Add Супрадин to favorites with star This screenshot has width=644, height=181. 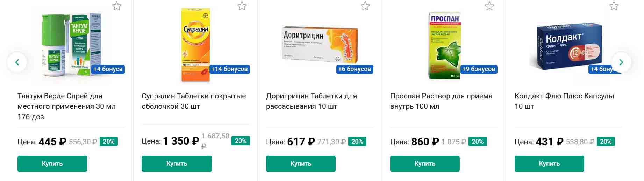(242, 6)
